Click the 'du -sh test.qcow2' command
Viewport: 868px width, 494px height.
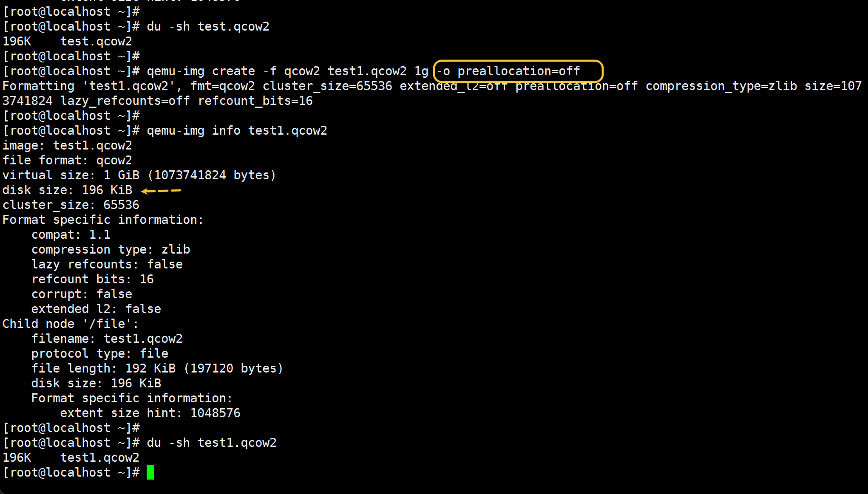208,26
